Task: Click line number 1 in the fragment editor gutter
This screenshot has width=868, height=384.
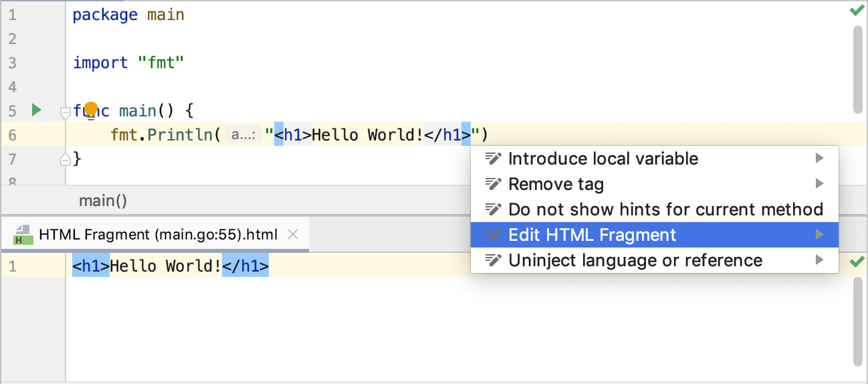Action: pos(12,266)
